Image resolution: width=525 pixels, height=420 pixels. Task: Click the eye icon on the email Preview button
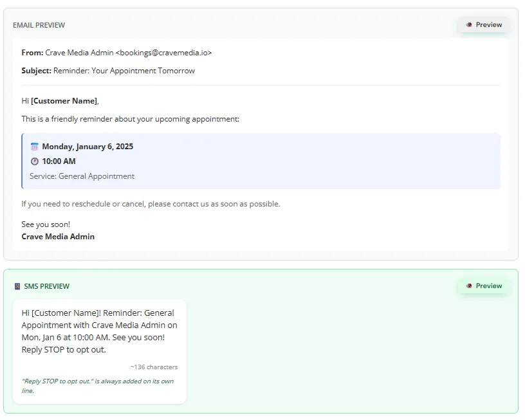click(x=469, y=24)
